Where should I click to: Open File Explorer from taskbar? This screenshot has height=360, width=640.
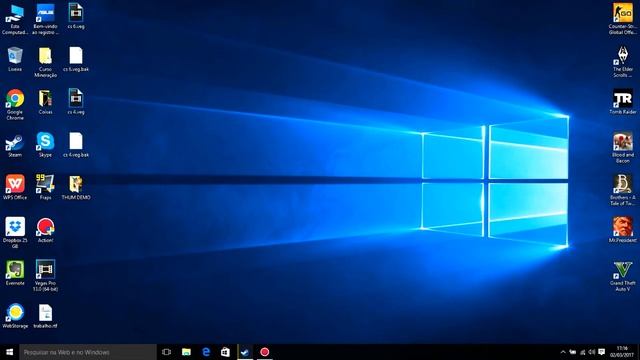pyautogui.click(x=186, y=352)
